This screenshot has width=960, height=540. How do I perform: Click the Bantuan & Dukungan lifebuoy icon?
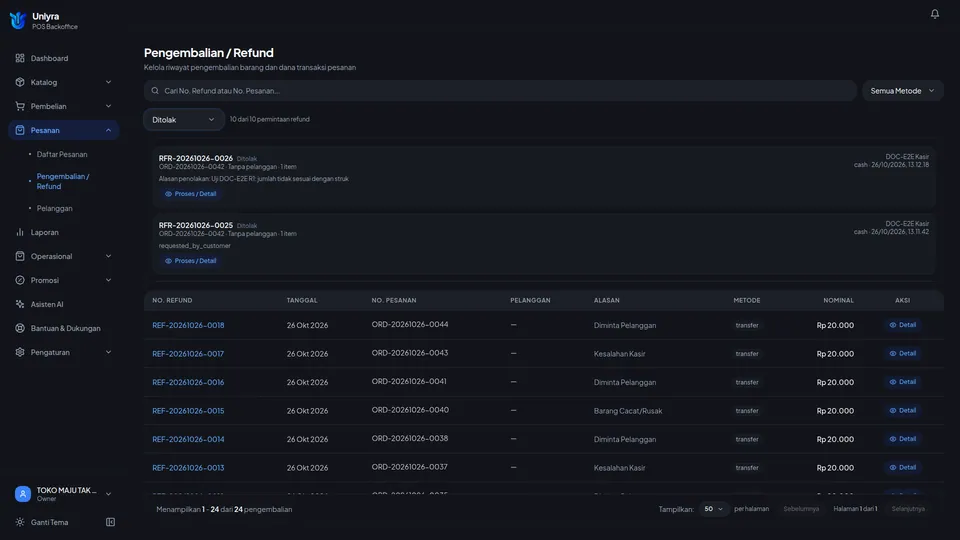(x=20, y=328)
